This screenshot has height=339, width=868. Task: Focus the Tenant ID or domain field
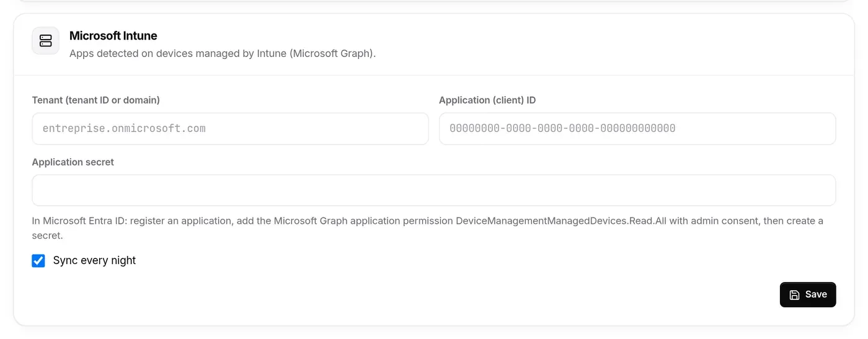[230, 129]
